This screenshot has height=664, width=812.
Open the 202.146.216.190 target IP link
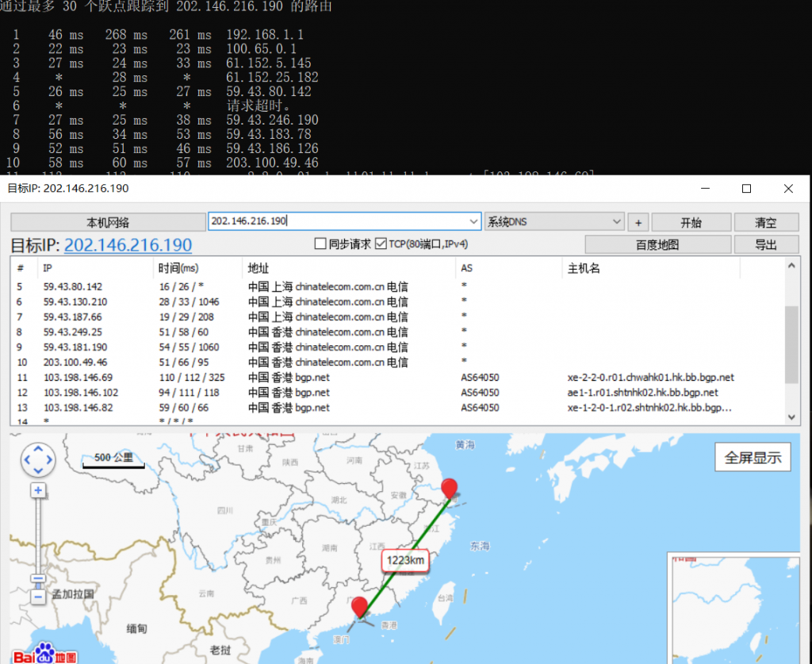[128, 245]
